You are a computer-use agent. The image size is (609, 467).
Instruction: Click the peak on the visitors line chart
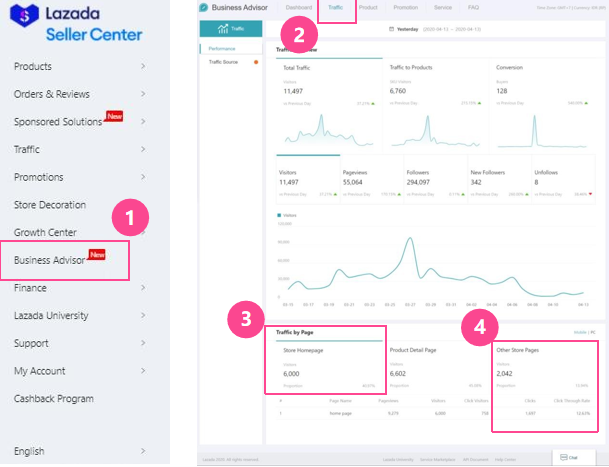[x=410, y=238]
